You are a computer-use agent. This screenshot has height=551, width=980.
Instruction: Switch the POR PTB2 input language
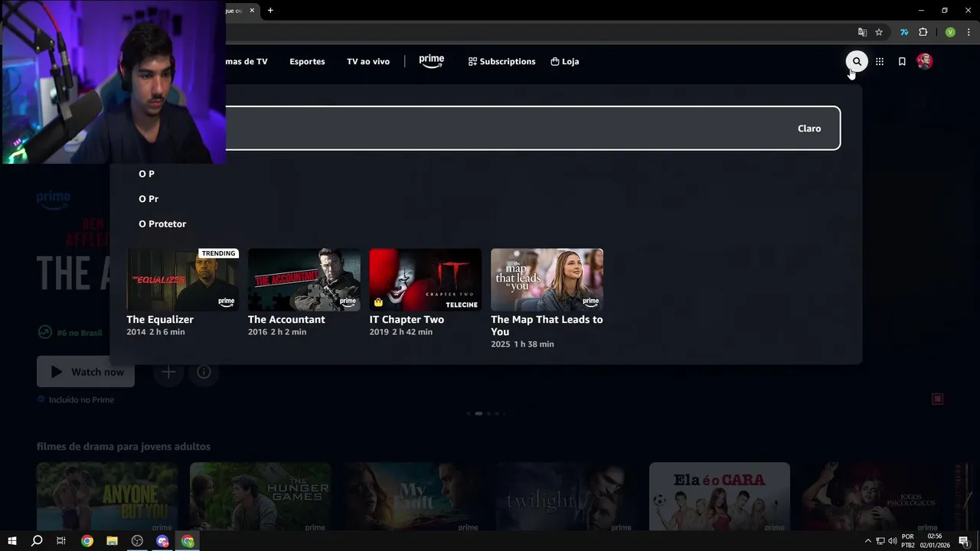click(908, 541)
